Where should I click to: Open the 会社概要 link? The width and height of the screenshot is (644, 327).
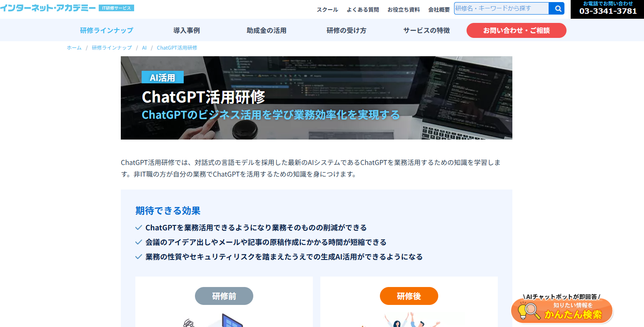pyautogui.click(x=439, y=10)
